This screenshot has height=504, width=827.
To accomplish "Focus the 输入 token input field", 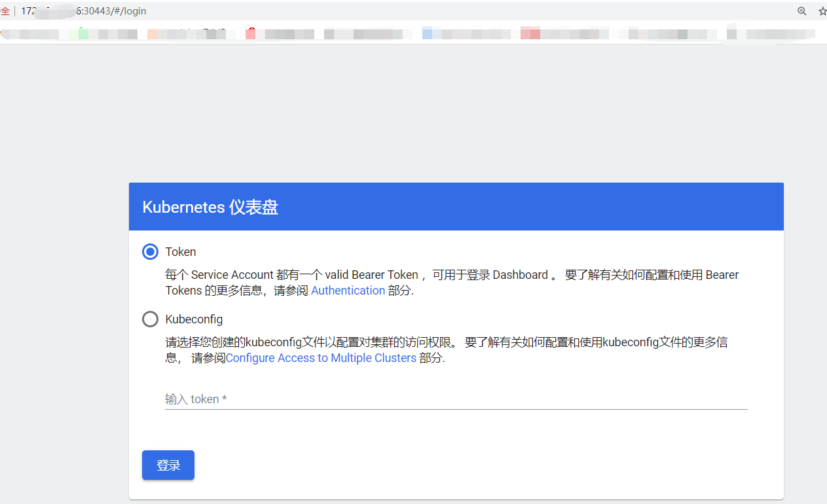I will (393, 399).
